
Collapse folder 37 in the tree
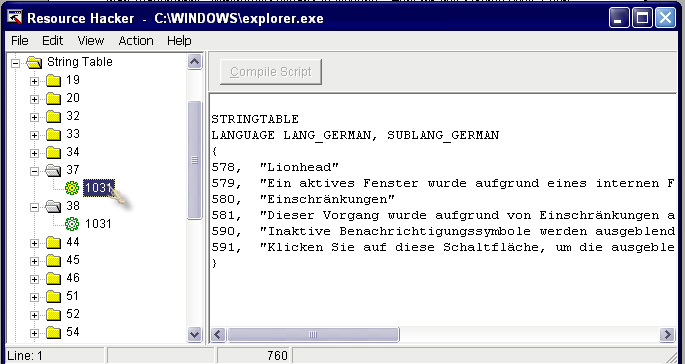tap(34, 171)
